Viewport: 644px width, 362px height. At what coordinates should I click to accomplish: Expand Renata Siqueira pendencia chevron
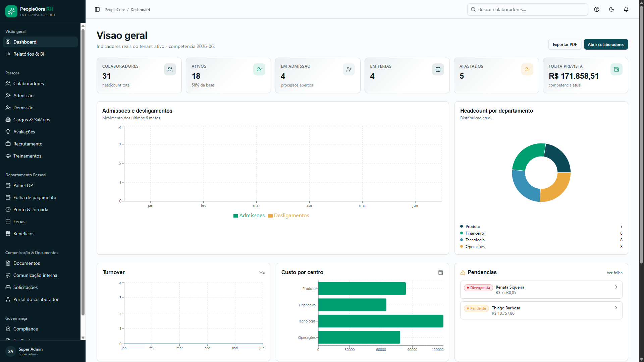(x=616, y=287)
